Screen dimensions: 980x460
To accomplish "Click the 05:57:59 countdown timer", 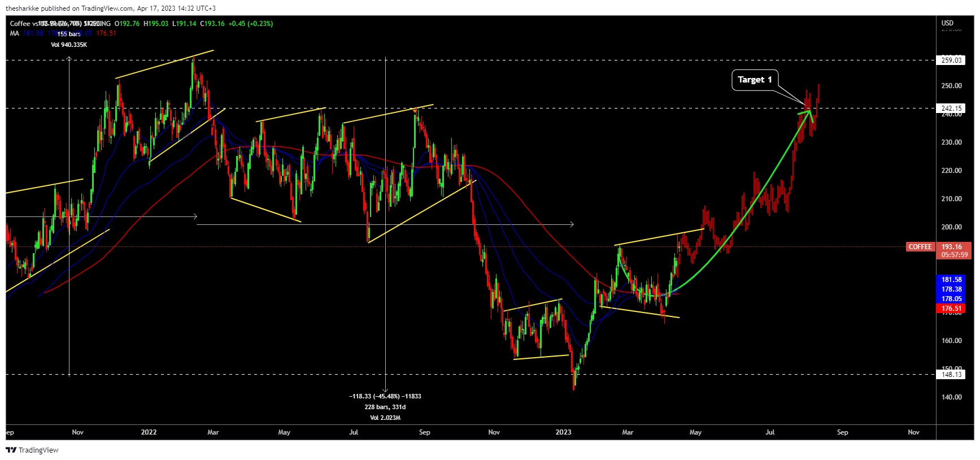I will click(x=954, y=255).
